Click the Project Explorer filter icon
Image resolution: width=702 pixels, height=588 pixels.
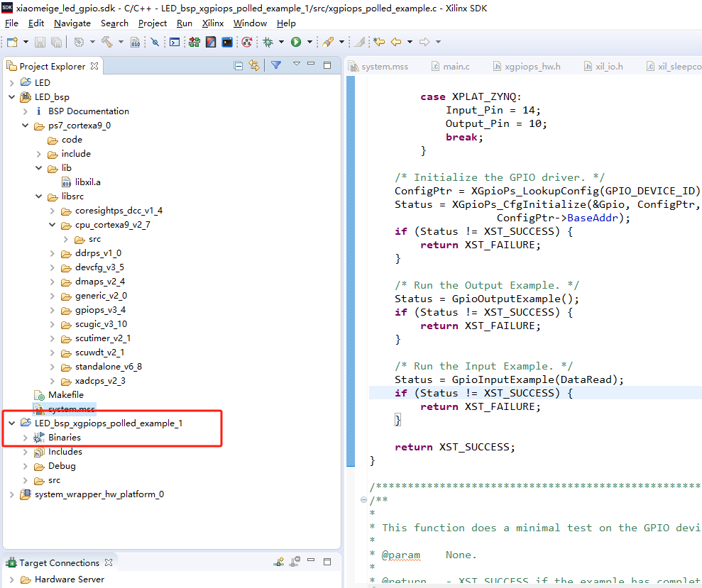point(276,65)
